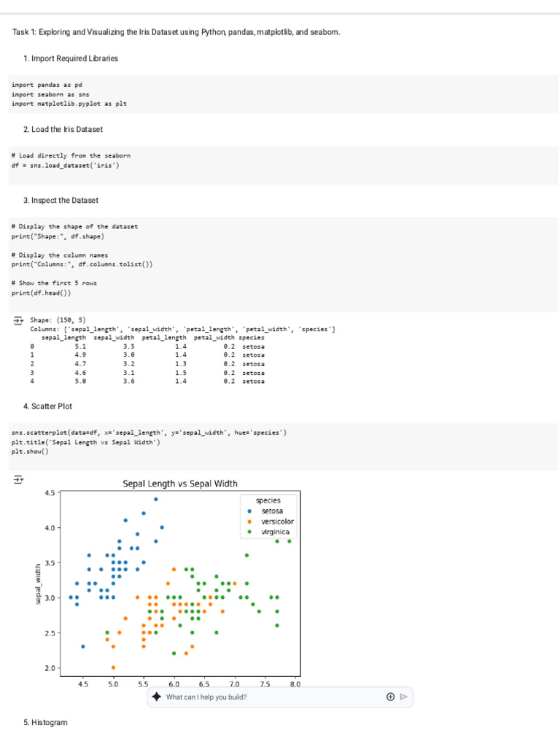Select the sns.load_dataset('iris') code cell

pos(283,165)
